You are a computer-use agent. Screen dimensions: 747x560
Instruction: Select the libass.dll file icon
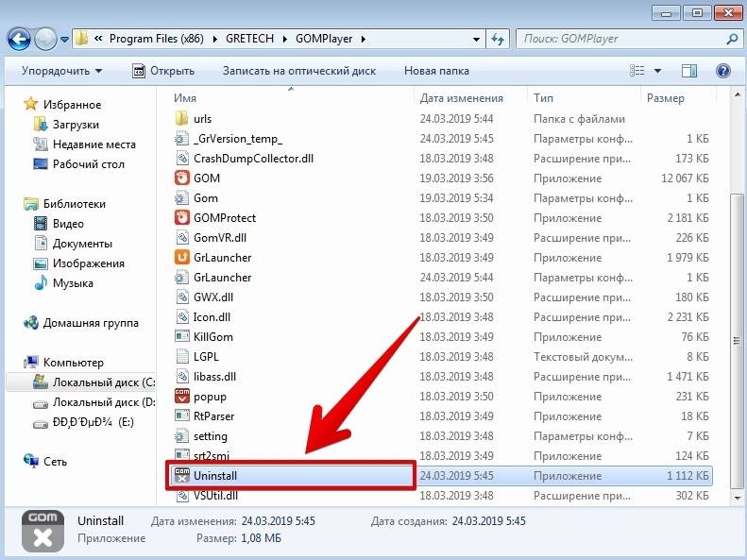(181, 377)
